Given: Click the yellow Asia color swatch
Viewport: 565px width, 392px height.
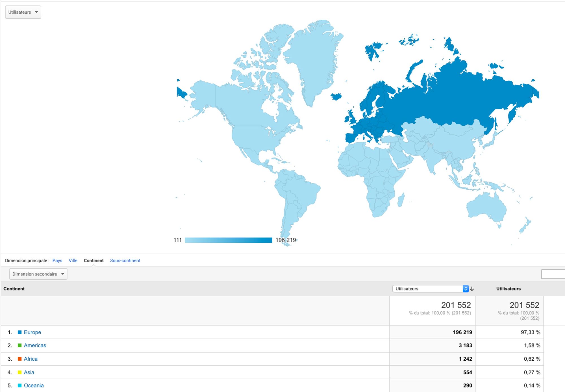Looking at the screenshot, I should point(19,372).
